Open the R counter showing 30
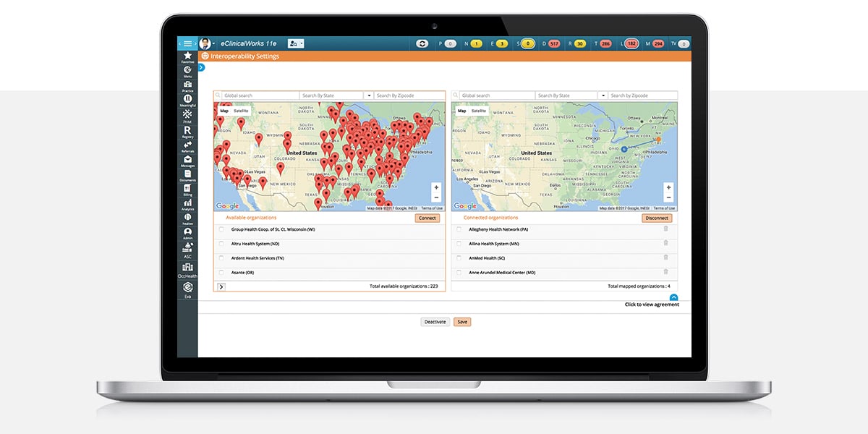The width and height of the screenshot is (868, 434). [x=579, y=44]
